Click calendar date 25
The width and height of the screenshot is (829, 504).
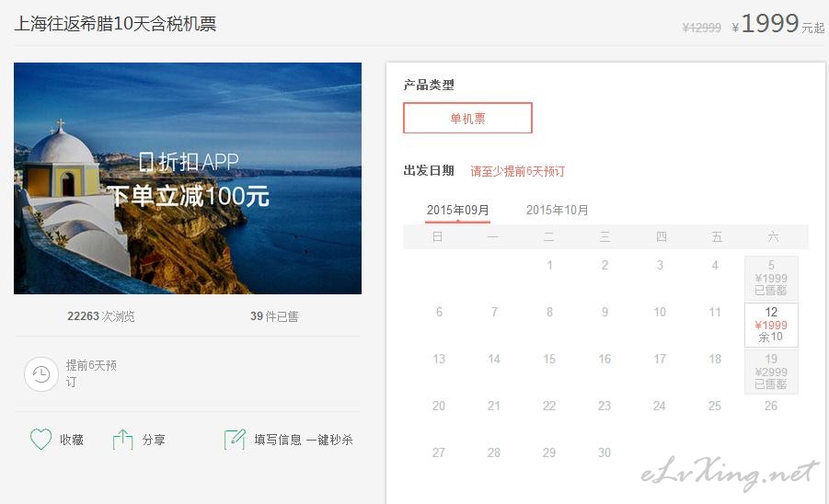pos(715,407)
